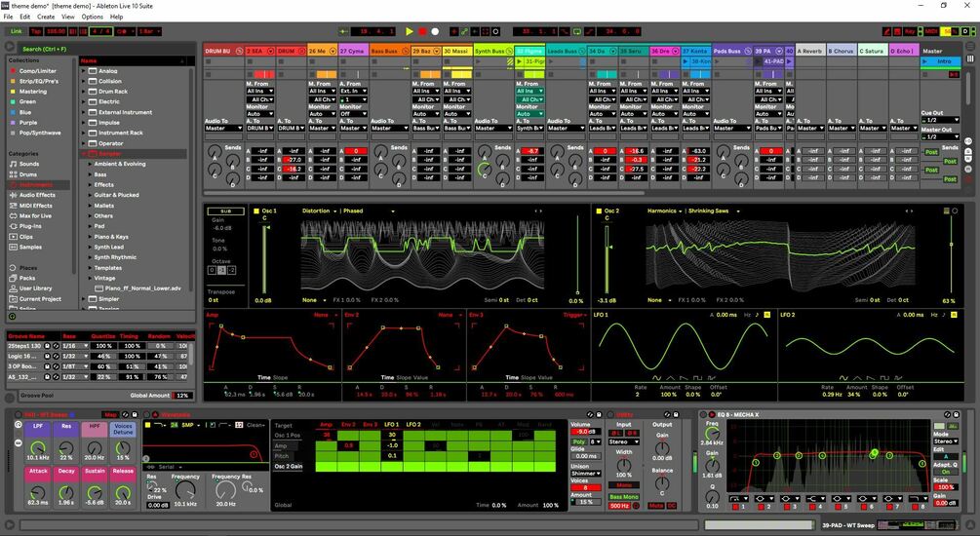Toggle the SUB oscillator button

(x=225, y=211)
